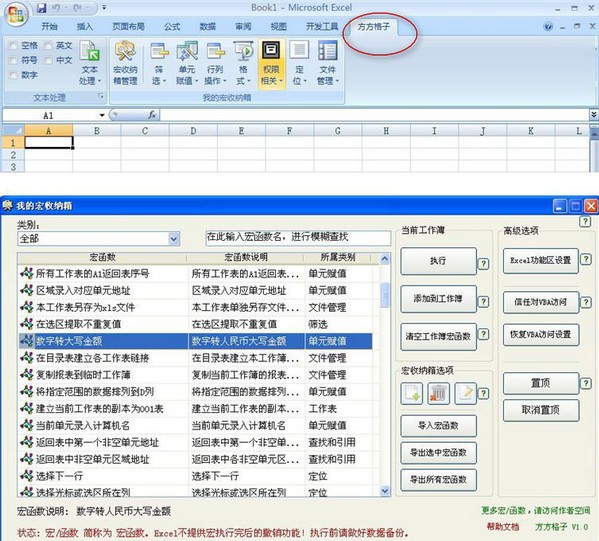Click the Office button logo
Viewport: 599px width, 541px height.
coord(16,14)
